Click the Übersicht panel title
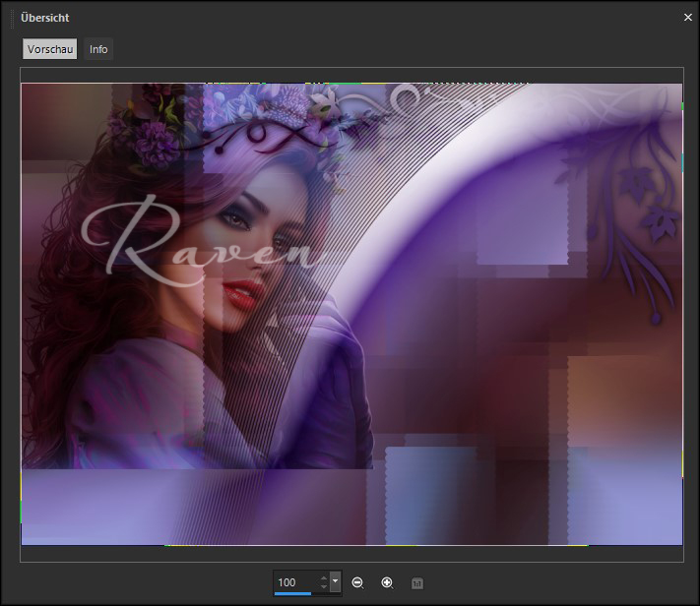Viewport: 700px width, 606px height. (45, 18)
